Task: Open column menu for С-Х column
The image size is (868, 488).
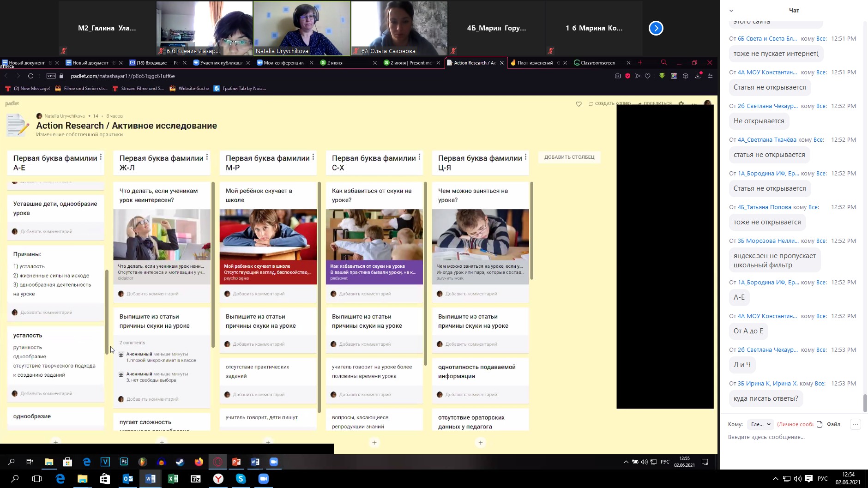Action: coord(419,157)
